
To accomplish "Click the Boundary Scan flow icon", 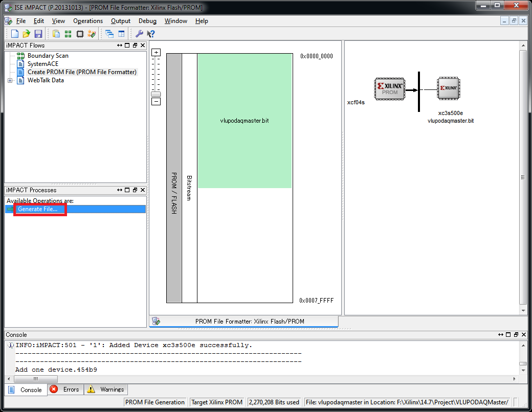I will (20, 56).
